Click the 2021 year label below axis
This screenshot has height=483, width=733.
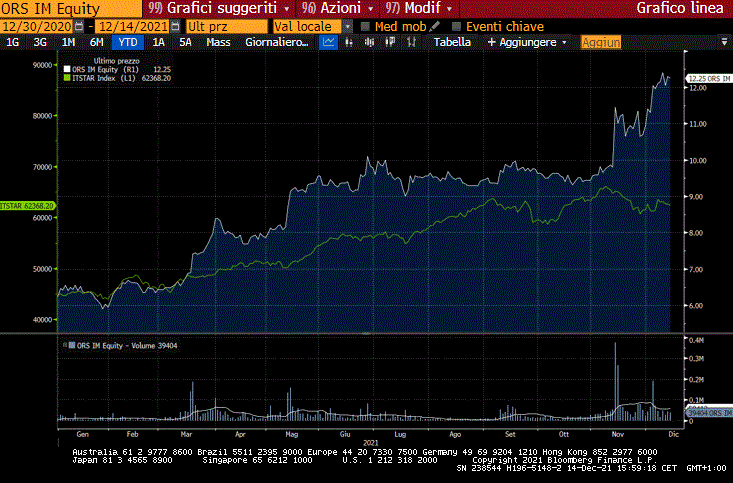click(x=371, y=442)
